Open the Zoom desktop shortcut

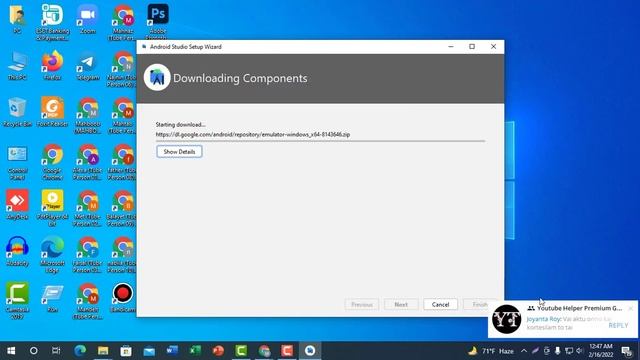pos(88,20)
